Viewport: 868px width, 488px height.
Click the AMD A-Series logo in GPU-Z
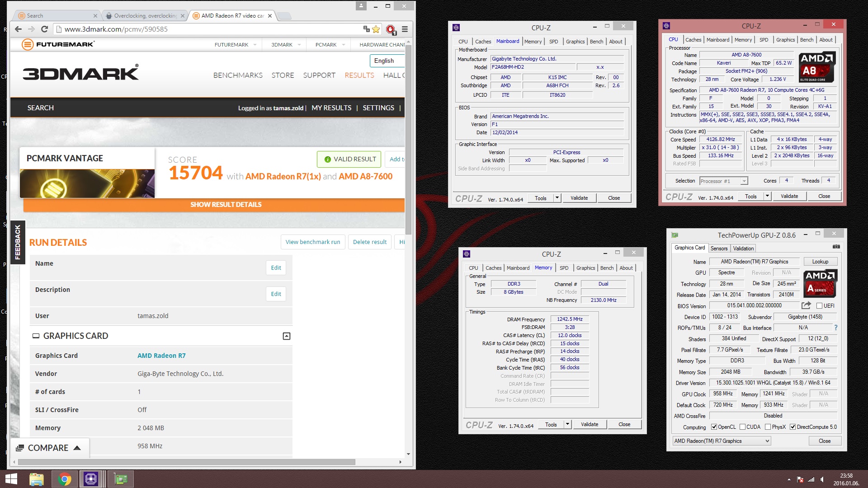click(821, 283)
